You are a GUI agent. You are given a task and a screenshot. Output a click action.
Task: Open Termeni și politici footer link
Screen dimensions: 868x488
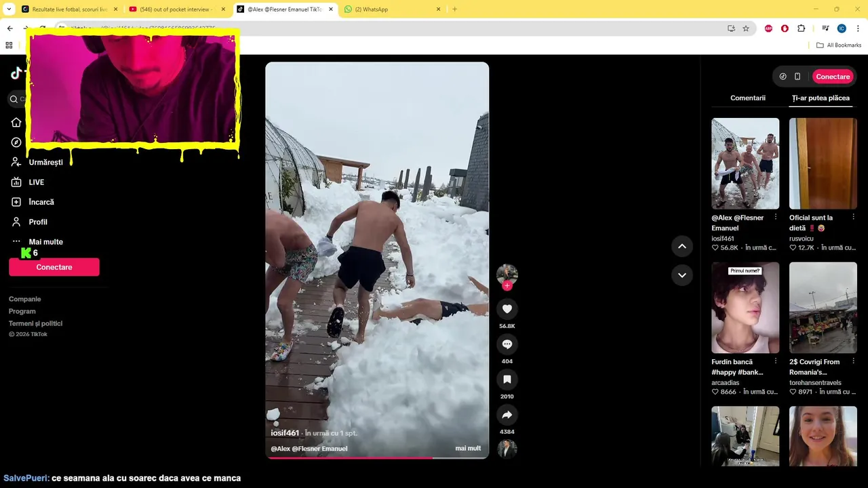35,323
